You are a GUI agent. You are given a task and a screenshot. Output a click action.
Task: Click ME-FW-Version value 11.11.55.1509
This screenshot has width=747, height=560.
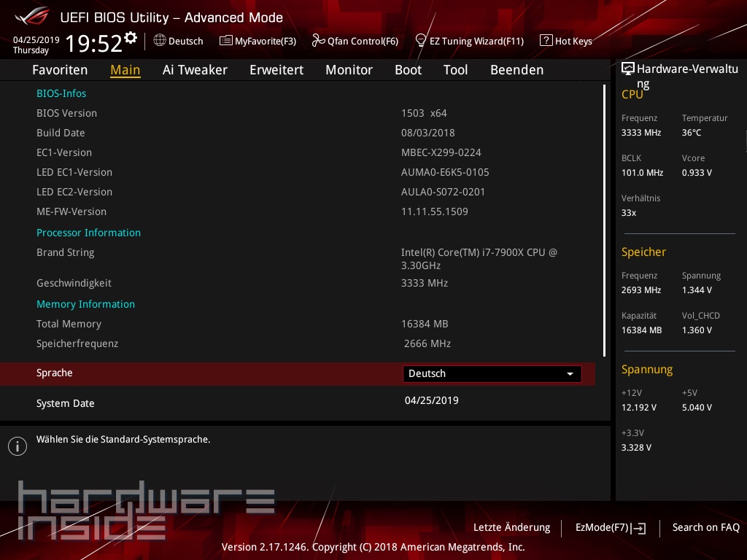435,211
